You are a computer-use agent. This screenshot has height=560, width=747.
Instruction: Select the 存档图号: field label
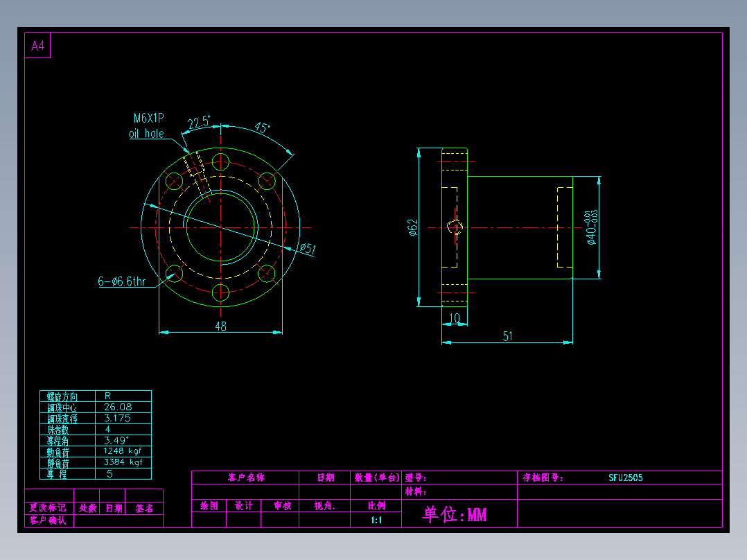coord(543,478)
